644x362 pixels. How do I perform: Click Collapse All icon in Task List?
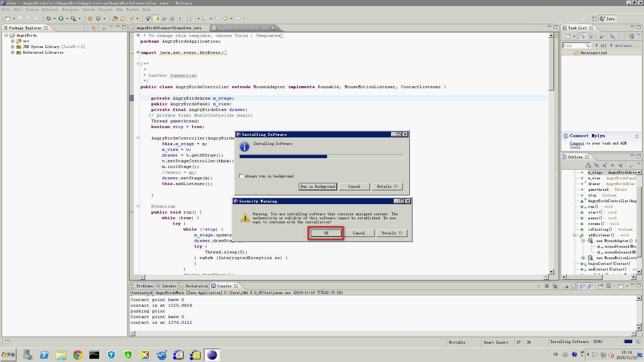click(621, 36)
